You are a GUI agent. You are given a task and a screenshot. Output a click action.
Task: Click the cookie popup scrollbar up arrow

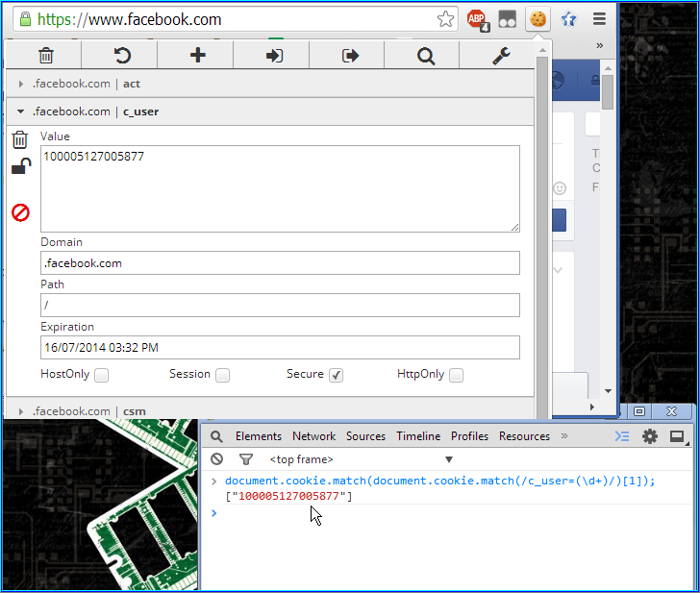542,50
